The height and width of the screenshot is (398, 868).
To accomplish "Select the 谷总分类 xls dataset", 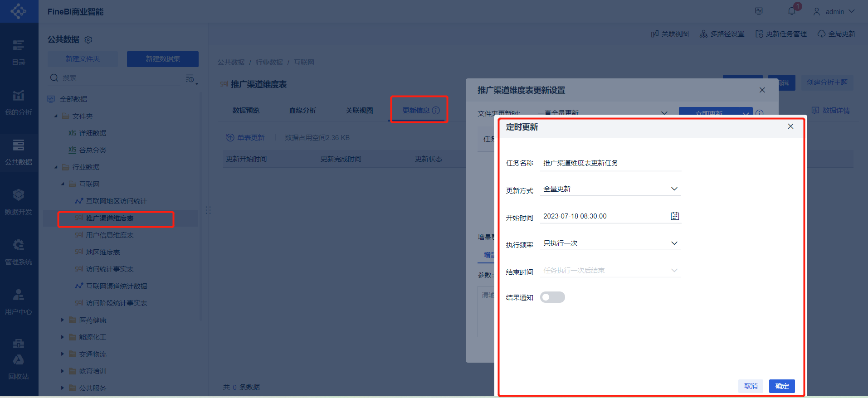I will pos(93,150).
